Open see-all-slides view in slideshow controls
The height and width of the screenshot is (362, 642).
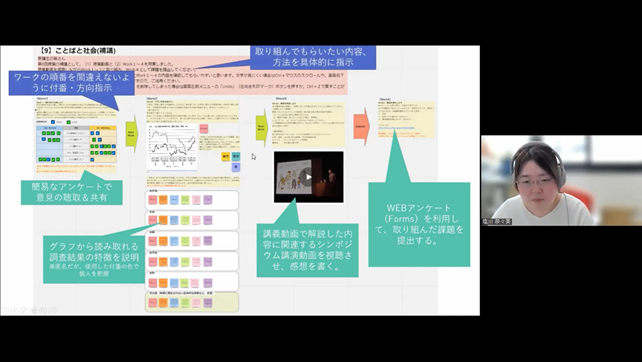[x=34, y=311]
